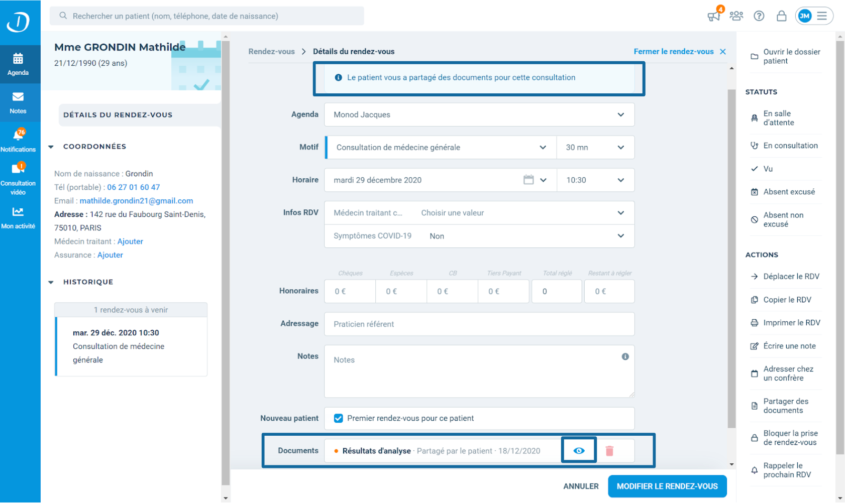Delete the Résultats d'analyse document
Viewport: 845px width, 504px height.
tap(609, 451)
